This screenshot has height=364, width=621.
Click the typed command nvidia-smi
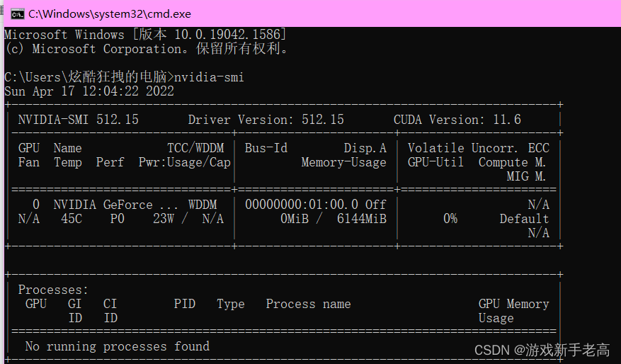(209, 77)
